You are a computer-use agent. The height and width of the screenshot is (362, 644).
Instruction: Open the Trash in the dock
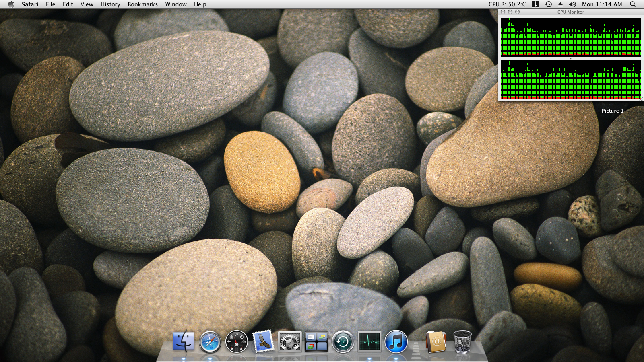(462, 342)
